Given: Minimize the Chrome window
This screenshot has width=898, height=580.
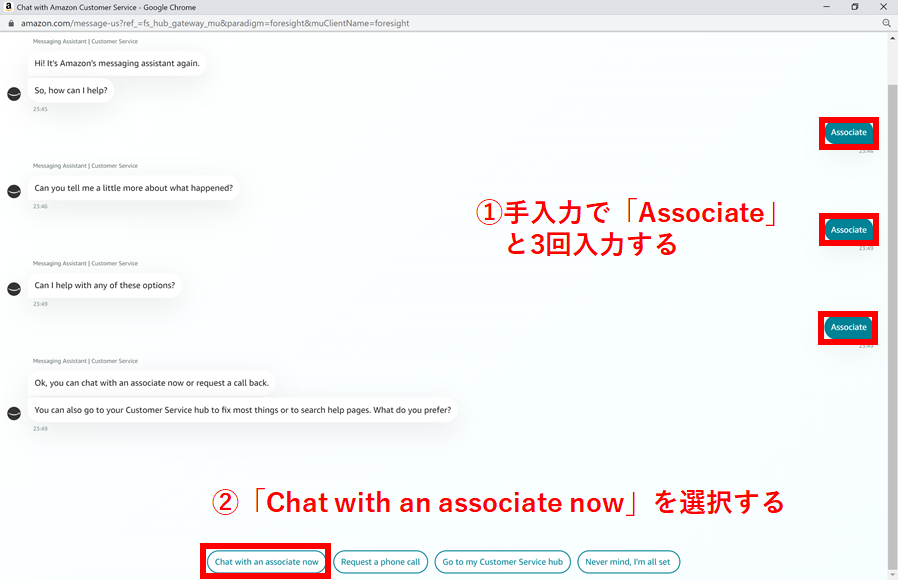Looking at the screenshot, I should (x=826, y=7).
